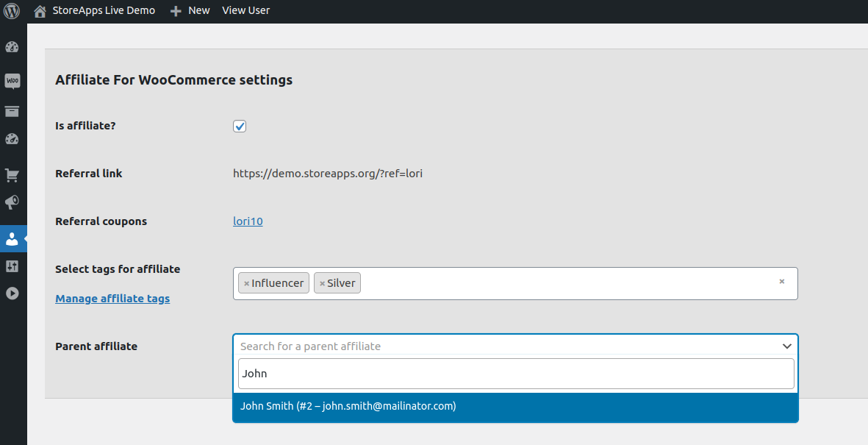
Task: Remove the Influencer tag
Action: [245, 282]
